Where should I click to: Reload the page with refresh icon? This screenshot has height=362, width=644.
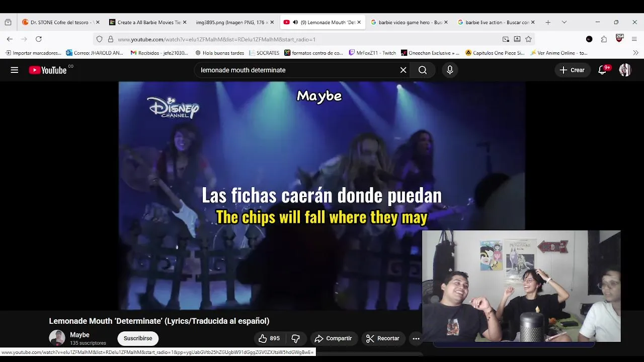[x=39, y=39]
